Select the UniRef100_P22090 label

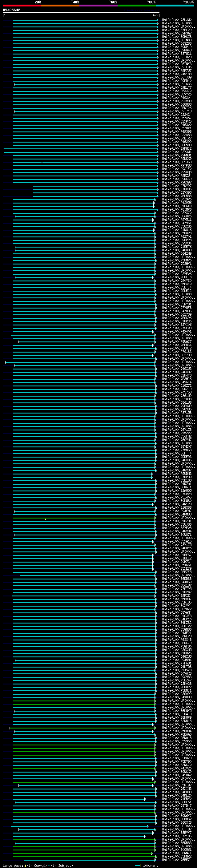pyautogui.click(x=177, y=399)
